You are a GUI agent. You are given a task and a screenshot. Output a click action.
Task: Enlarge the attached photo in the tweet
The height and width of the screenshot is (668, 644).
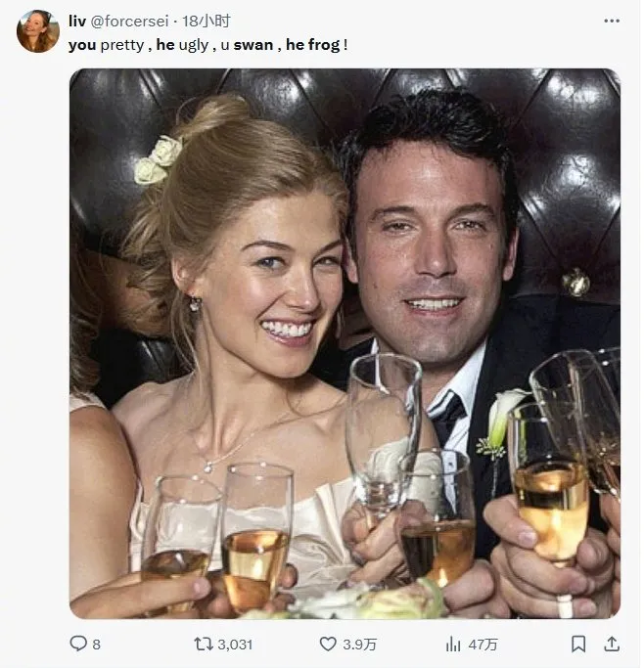344,343
